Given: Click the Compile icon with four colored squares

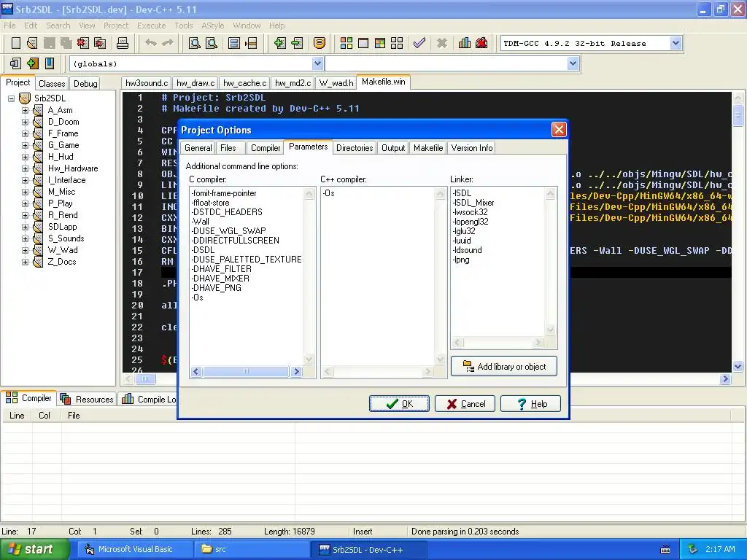Looking at the screenshot, I should click(x=347, y=43).
